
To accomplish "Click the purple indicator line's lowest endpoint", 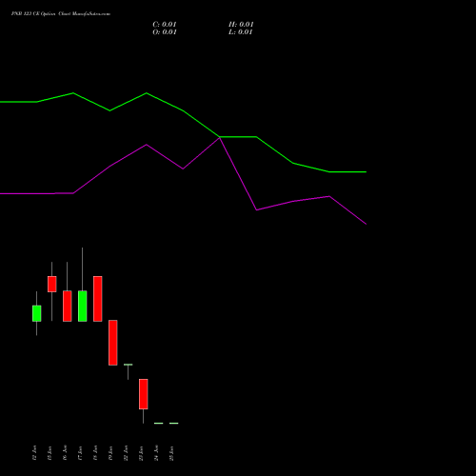I will tap(366, 224).
